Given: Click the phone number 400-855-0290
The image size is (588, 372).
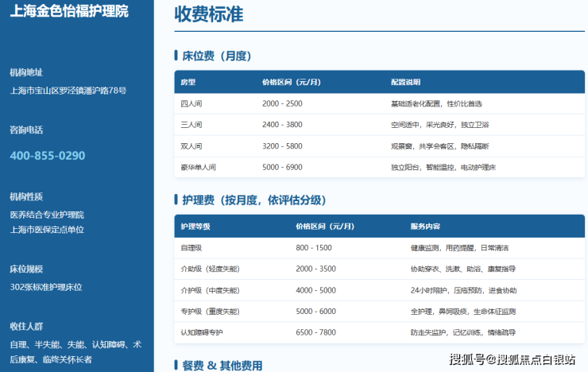Looking at the screenshot, I should (x=48, y=156).
